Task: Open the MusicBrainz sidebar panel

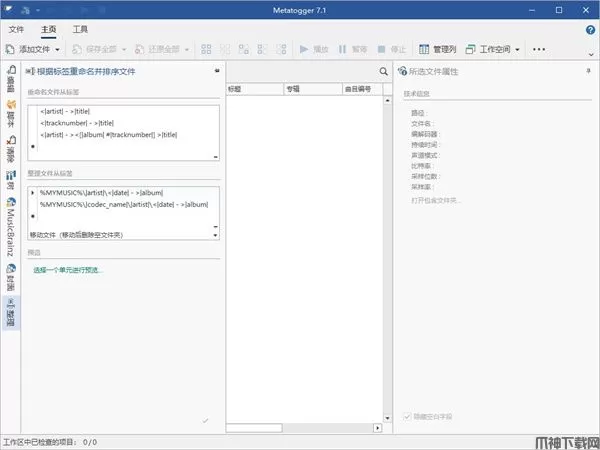Action: tap(11, 226)
